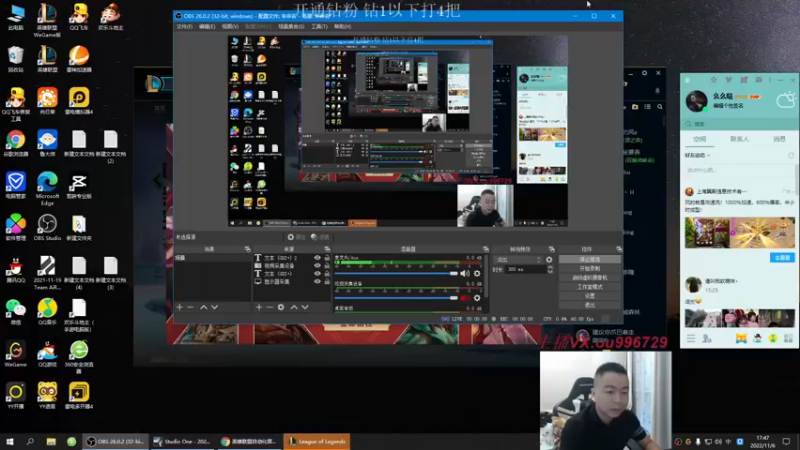
Task: Open the YY开播 desktop shortcut
Action: point(15,396)
